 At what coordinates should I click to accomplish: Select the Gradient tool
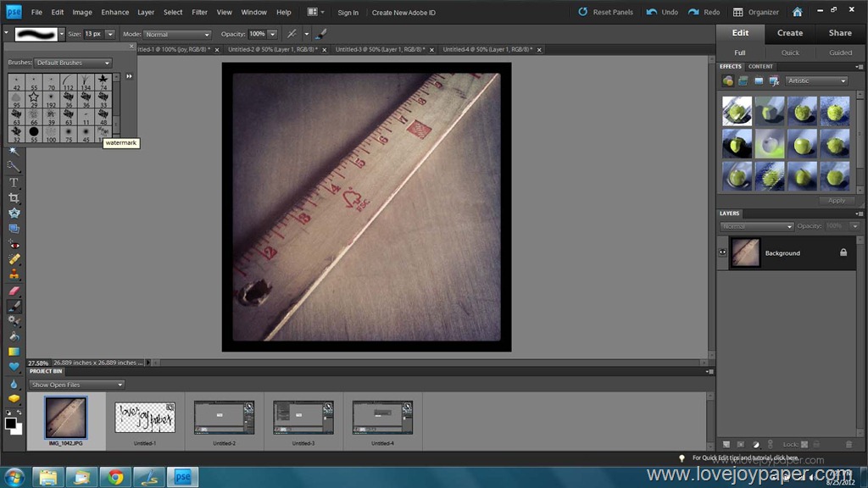14,352
